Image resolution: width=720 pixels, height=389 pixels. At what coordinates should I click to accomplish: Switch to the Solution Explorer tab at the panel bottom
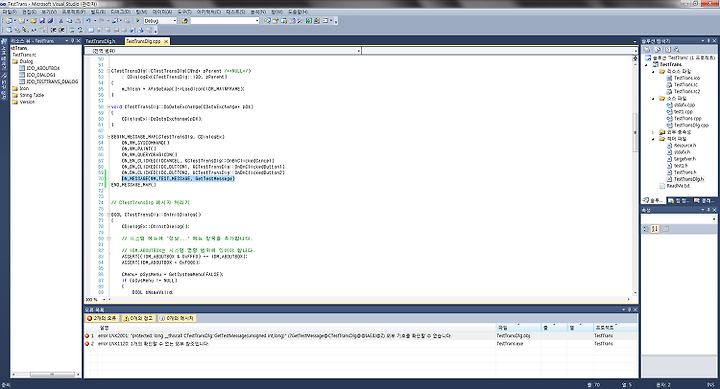pos(652,200)
